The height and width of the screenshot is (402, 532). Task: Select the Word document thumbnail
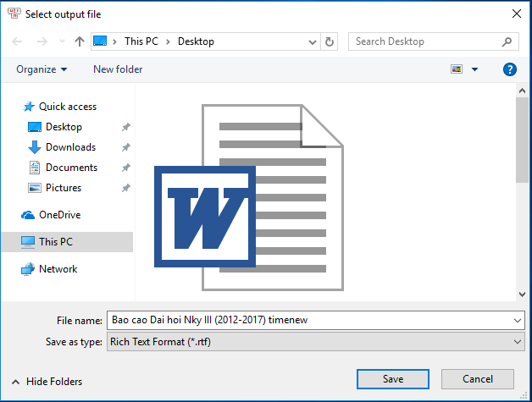tap(249, 197)
